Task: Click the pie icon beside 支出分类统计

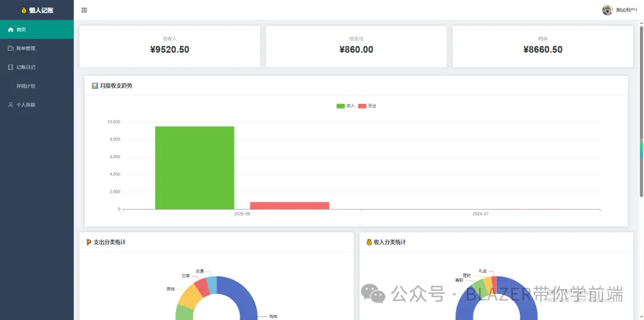Action: pyautogui.click(x=89, y=242)
